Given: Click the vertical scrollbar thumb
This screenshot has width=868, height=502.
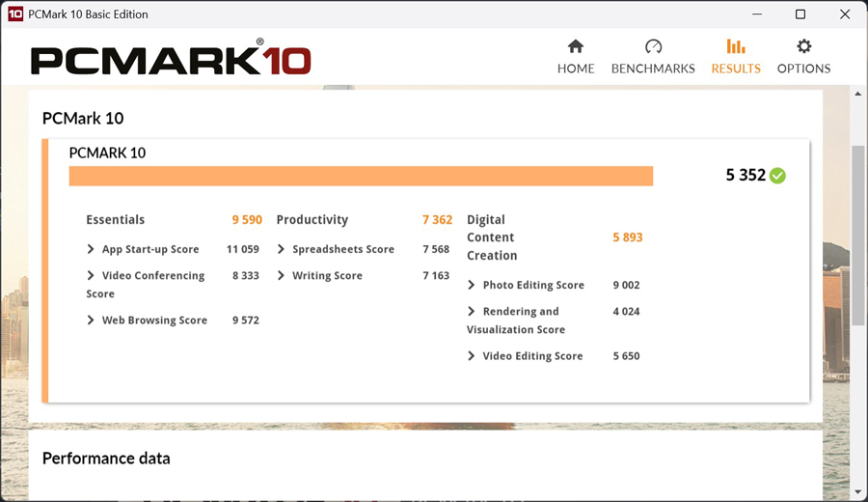Looking at the screenshot, I should click(858, 235).
